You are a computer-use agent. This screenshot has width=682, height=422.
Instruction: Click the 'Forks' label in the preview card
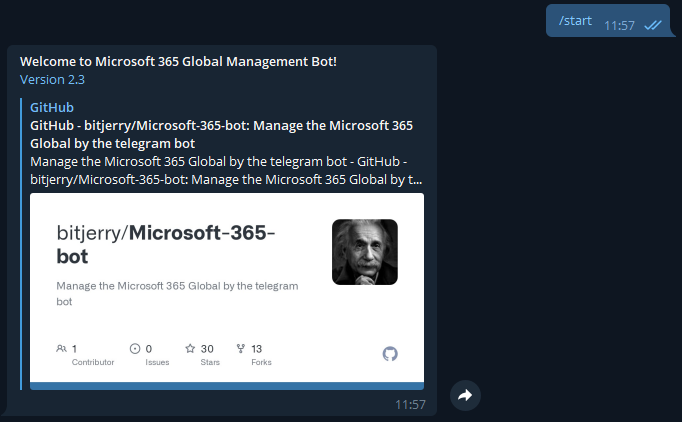[261, 362]
